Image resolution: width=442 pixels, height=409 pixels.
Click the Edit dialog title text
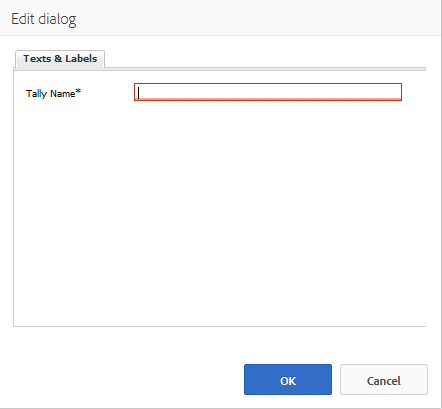pyautogui.click(x=44, y=19)
